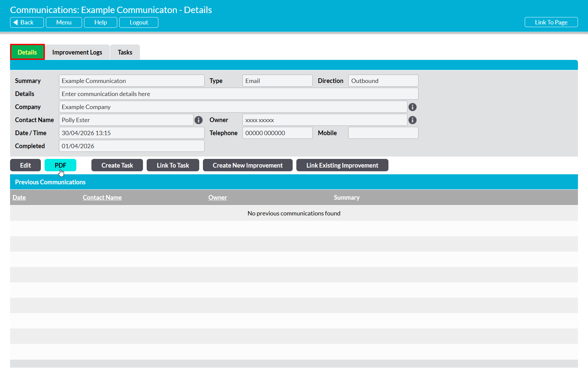Click the Create Task button
The width and height of the screenshot is (588, 374).
[117, 165]
